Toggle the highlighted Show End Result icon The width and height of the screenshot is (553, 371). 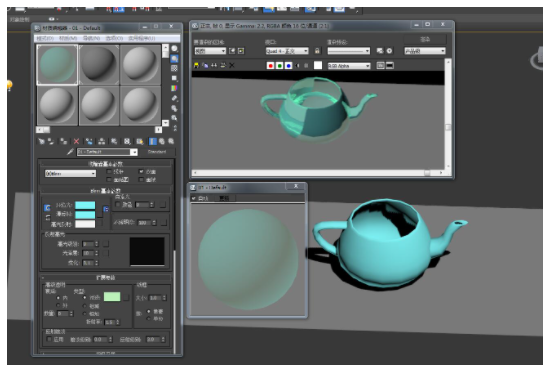[x=152, y=141]
